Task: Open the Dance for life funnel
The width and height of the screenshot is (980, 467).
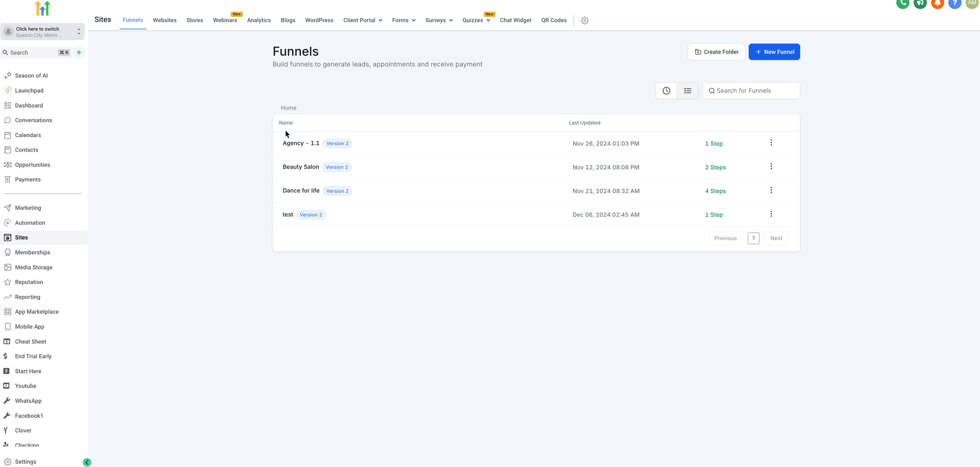Action: click(301, 191)
